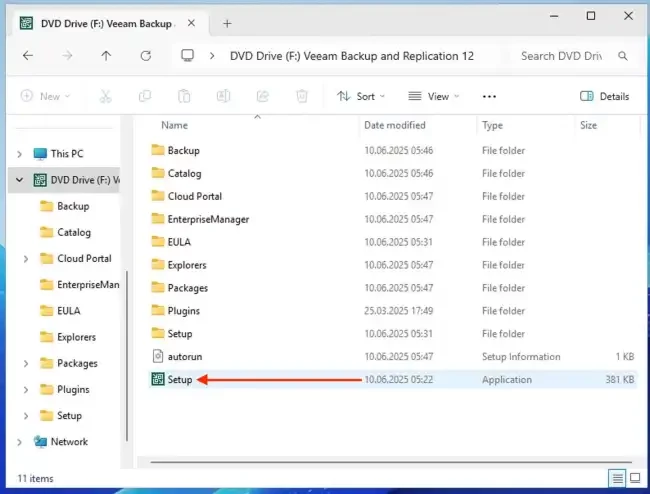The image size is (650, 494).
Task: Click the Setup Information type cell
Action: click(521, 356)
